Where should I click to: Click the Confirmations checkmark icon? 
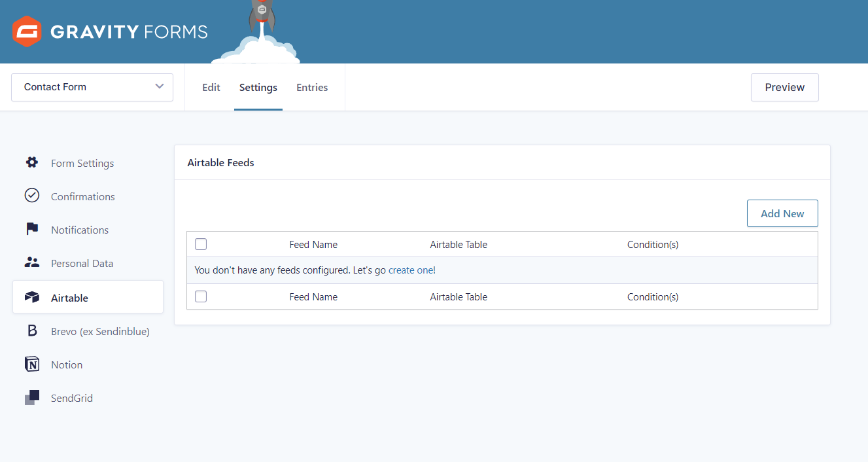pyautogui.click(x=31, y=196)
